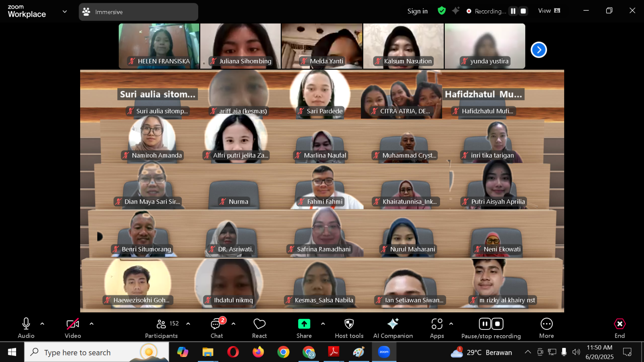Open the View layout menu
The height and width of the screenshot is (362, 644).
549,11
